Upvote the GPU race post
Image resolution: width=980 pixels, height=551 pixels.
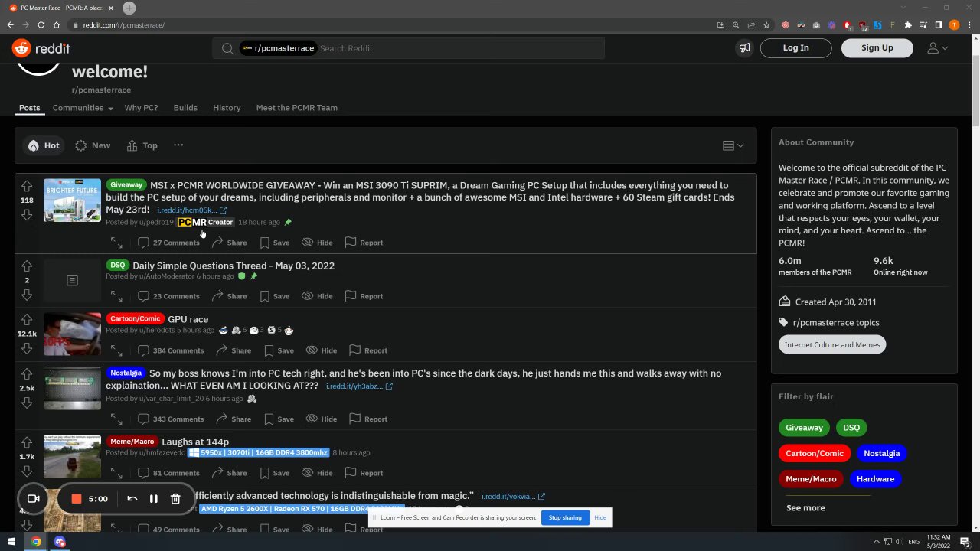tap(27, 320)
